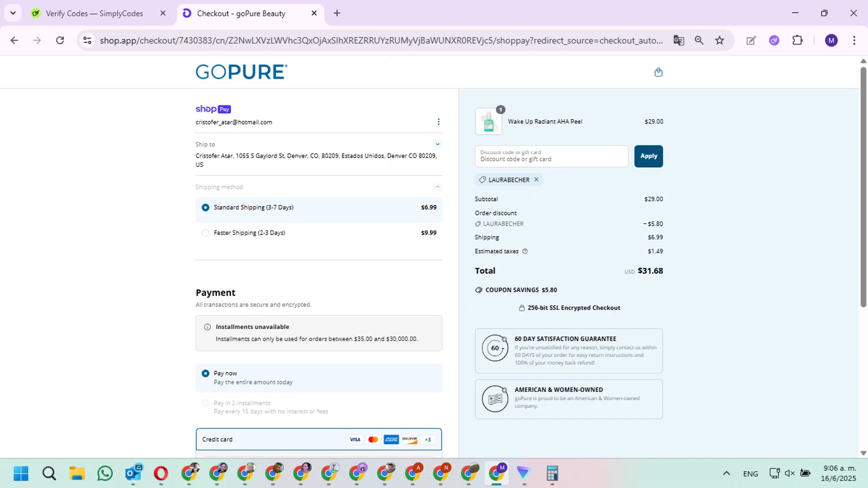Click the address bar URL
This screenshot has width=868, height=488.
click(x=381, y=41)
